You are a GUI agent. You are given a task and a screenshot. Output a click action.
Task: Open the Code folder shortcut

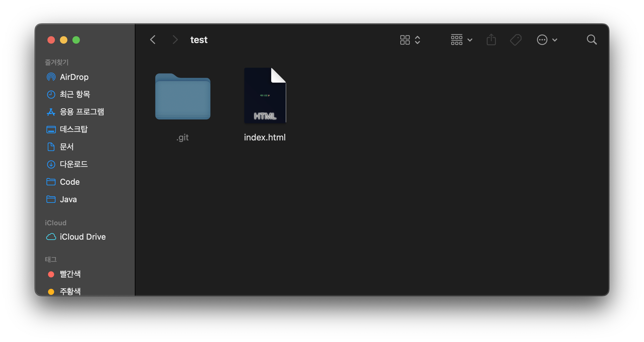point(70,182)
